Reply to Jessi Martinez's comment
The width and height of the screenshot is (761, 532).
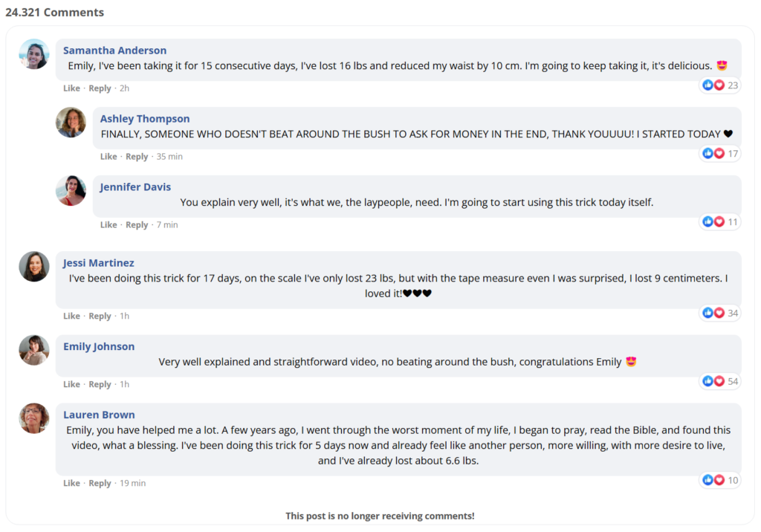click(x=100, y=316)
